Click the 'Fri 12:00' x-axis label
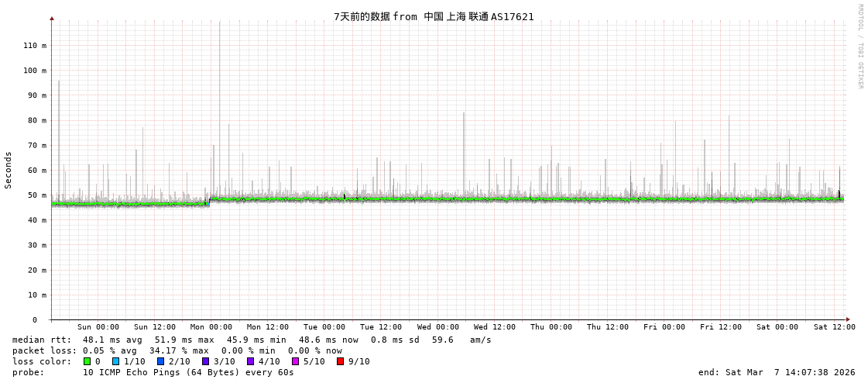 721,327
